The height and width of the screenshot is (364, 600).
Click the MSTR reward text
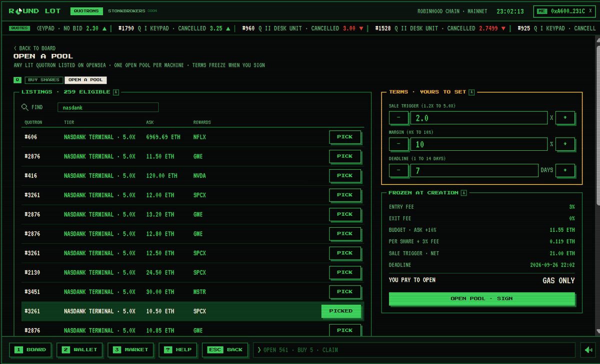coord(199,292)
